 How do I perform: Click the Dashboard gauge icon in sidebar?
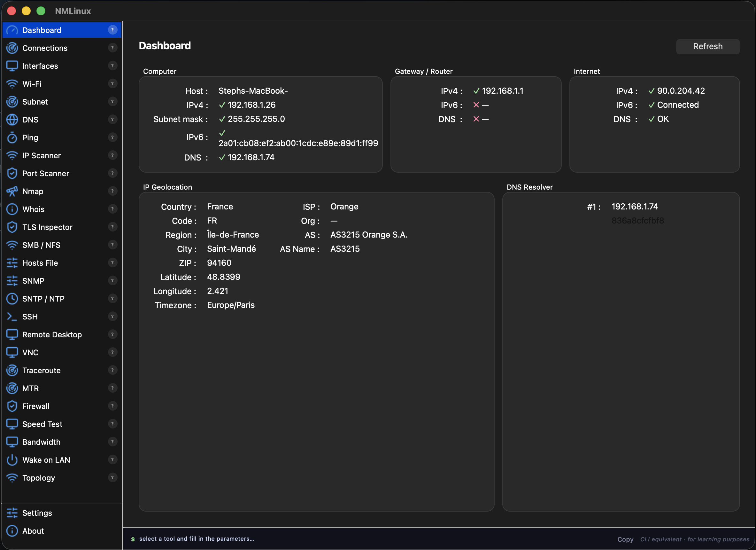[x=12, y=30]
